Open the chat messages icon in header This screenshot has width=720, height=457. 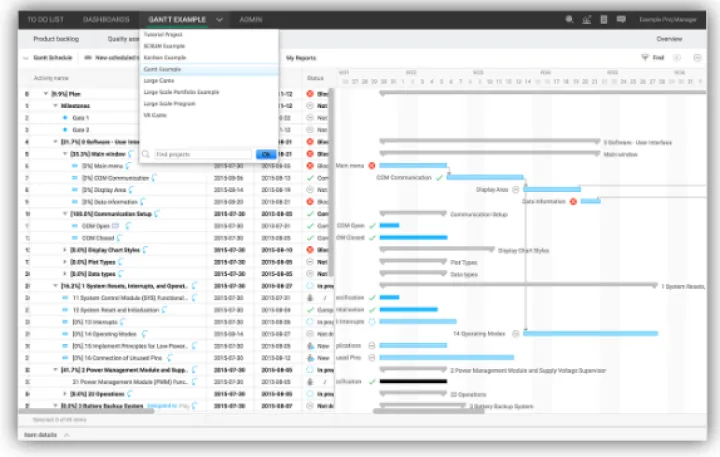[620, 19]
